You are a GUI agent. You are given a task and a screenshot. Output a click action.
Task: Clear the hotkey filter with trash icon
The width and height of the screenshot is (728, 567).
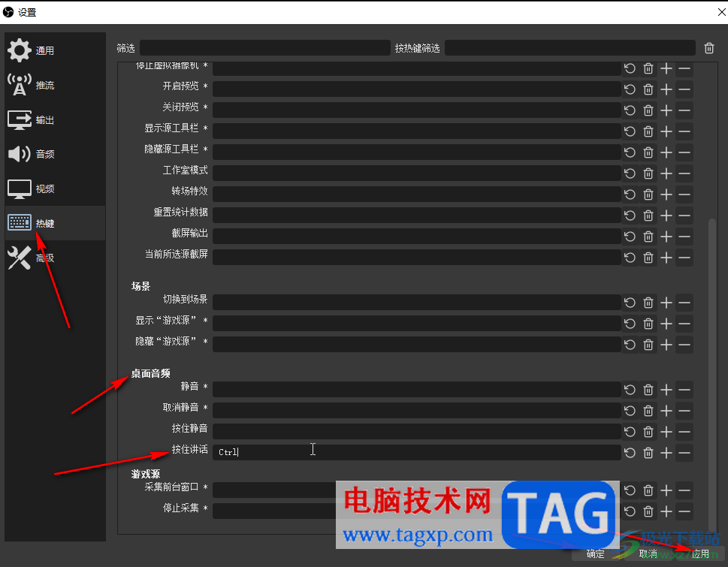click(709, 48)
